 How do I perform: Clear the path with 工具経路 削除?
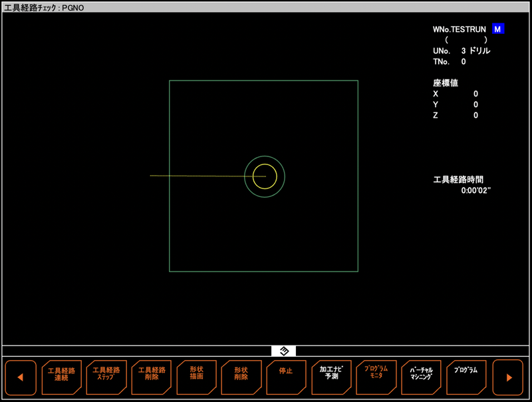[152, 377]
